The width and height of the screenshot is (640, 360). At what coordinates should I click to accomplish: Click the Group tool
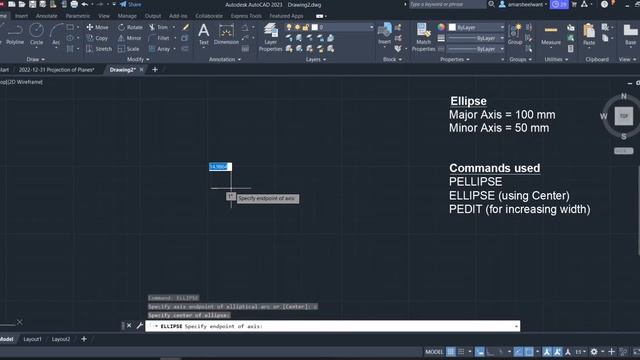click(x=515, y=35)
